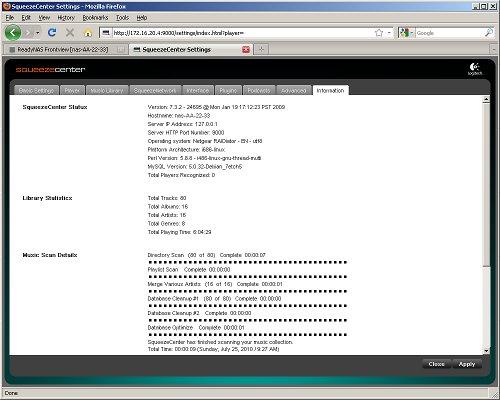Screen dimensions: 500x400
Task: Open the Plugins tab
Action: (228, 90)
